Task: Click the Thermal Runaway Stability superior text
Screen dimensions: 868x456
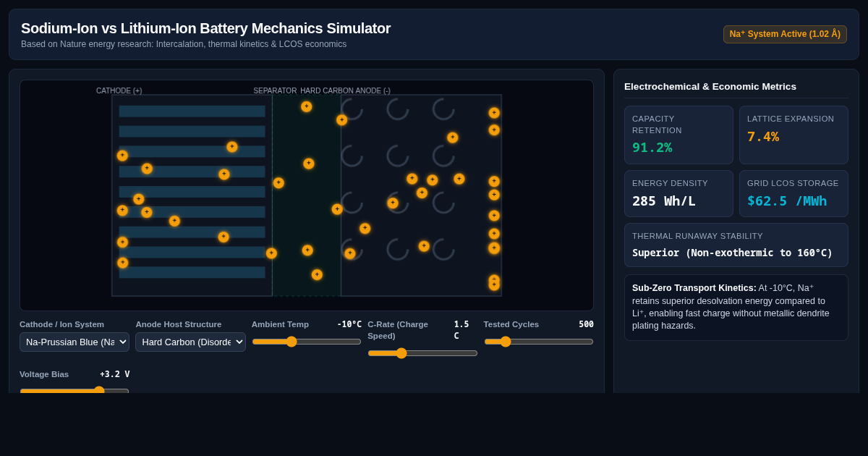Action: click(x=732, y=253)
